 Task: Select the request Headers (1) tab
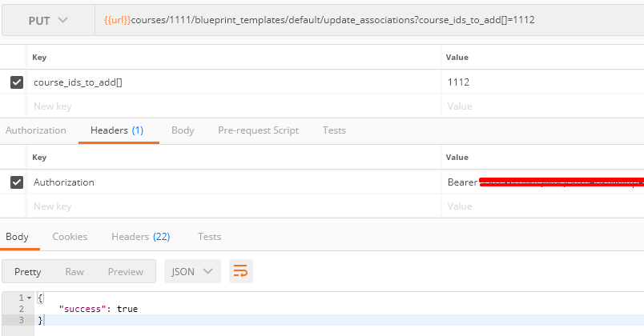pos(117,130)
